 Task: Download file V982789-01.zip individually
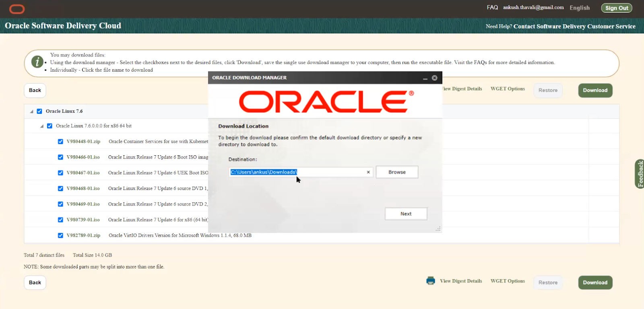click(83, 236)
